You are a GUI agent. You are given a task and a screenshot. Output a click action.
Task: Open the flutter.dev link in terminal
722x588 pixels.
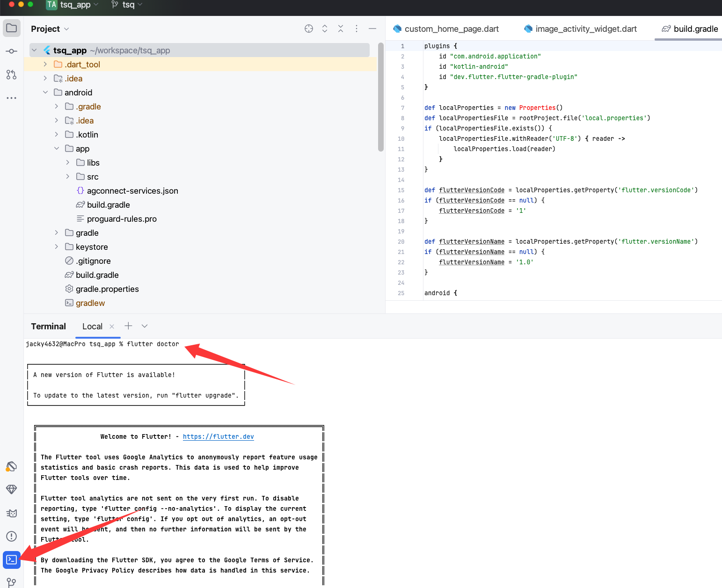[x=218, y=436]
